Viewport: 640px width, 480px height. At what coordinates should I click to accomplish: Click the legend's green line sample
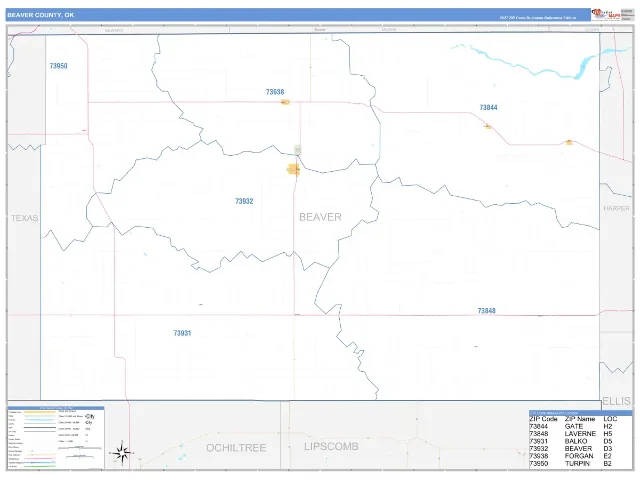tap(40, 466)
